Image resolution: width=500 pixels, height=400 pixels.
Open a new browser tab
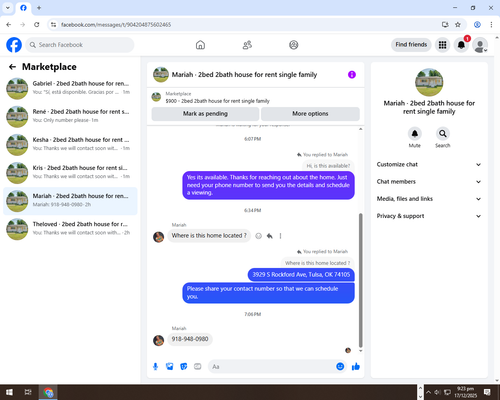39,8
